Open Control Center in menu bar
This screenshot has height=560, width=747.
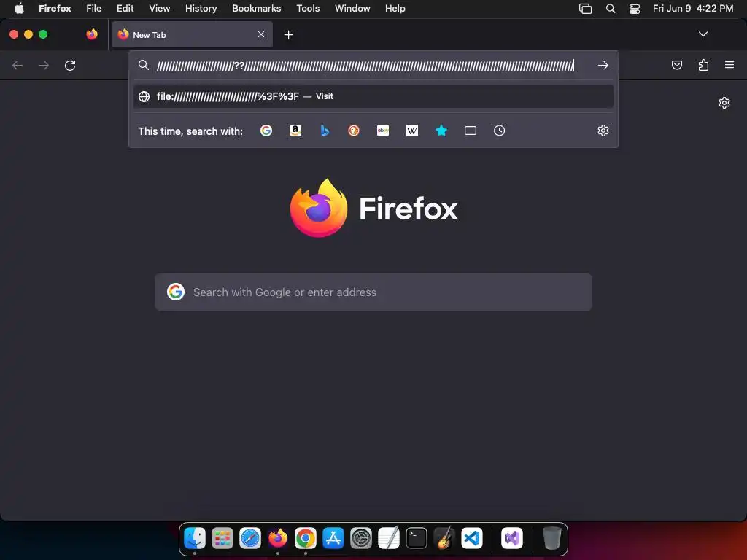[x=634, y=8]
